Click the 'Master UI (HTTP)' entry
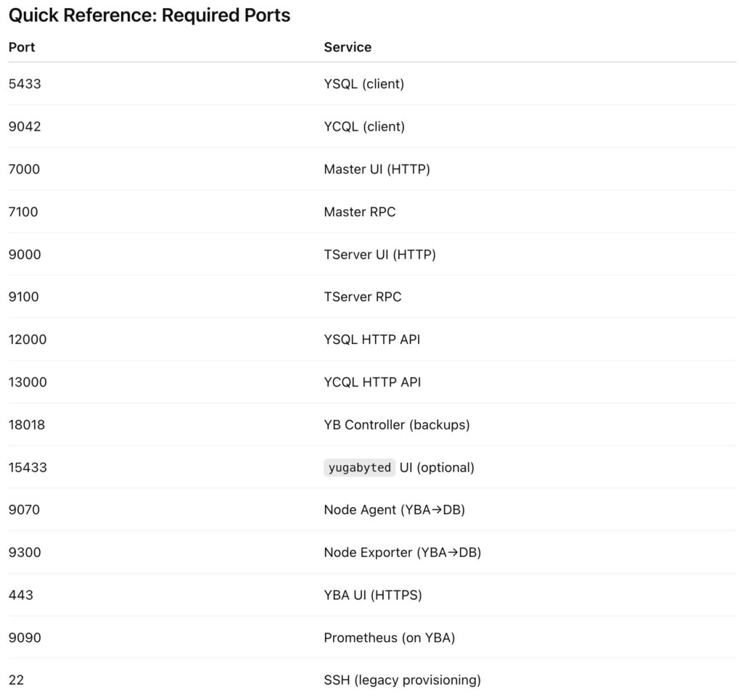The height and width of the screenshot is (700, 743). [x=377, y=170]
